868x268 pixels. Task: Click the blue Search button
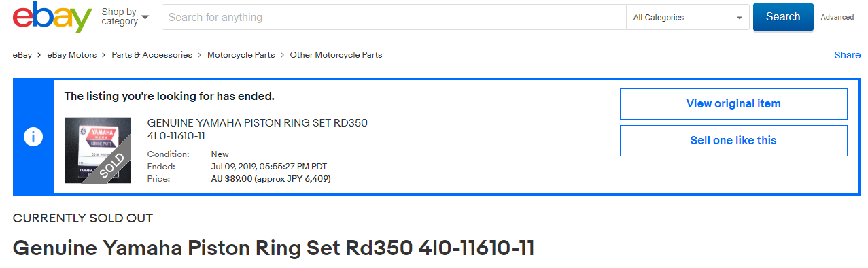coord(783,17)
